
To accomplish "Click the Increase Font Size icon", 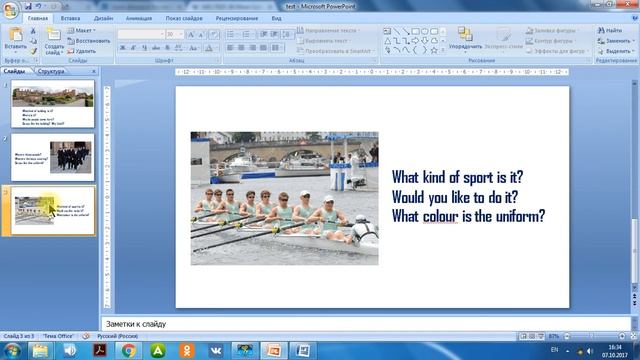I will tap(191, 35).
